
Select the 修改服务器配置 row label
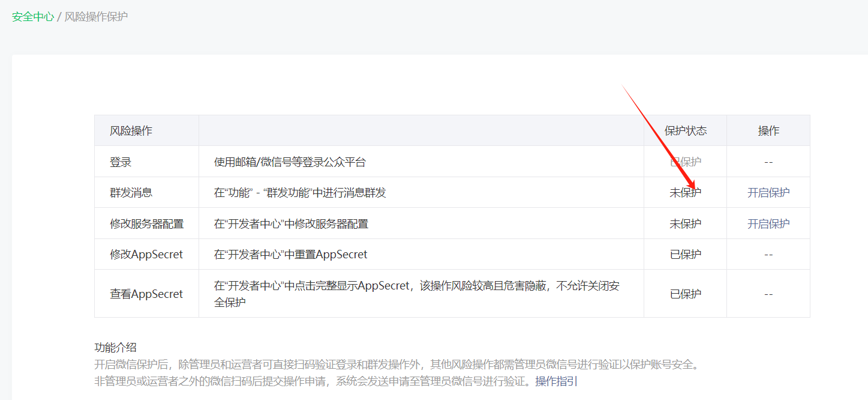point(146,224)
